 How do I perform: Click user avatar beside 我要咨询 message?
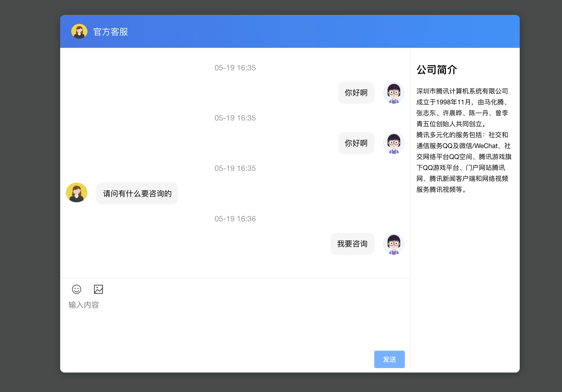tap(394, 244)
